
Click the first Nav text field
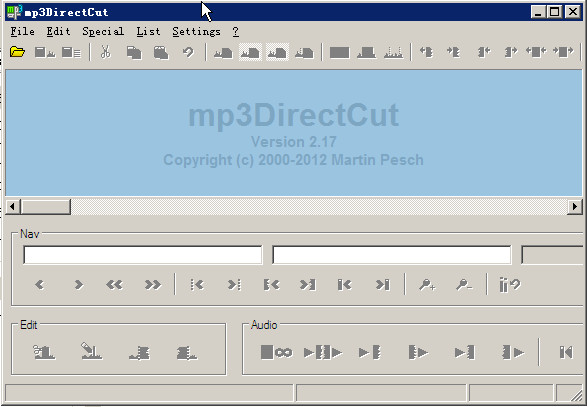coord(143,255)
